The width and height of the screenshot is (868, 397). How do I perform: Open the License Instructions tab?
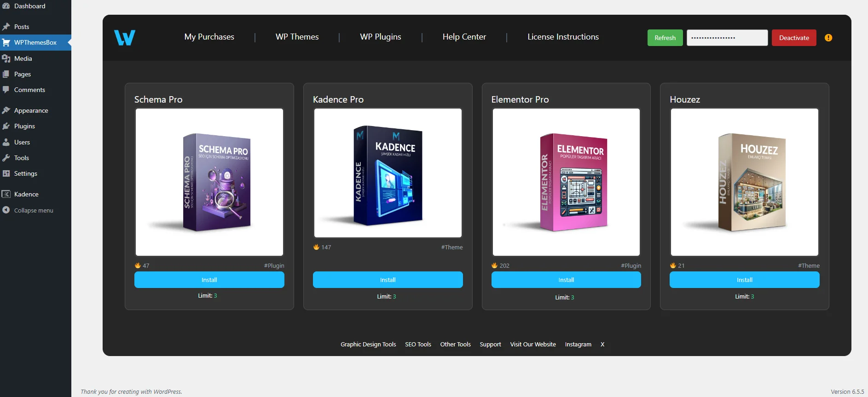(x=563, y=37)
